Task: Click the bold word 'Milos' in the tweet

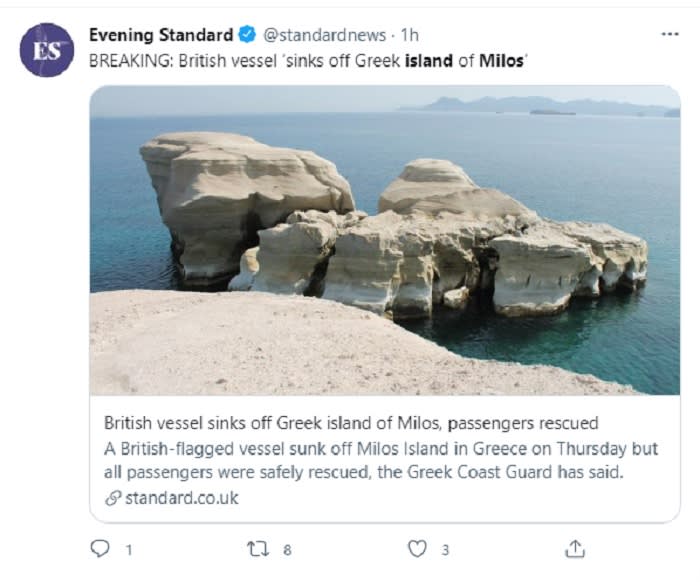Action: (x=506, y=61)
